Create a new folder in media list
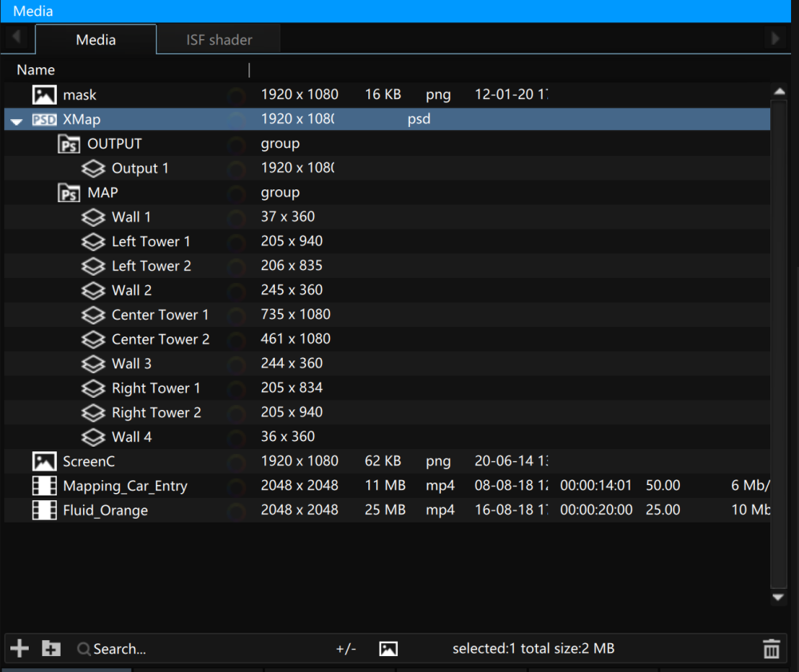Screen dimensions: 799x672 [51, 649]
